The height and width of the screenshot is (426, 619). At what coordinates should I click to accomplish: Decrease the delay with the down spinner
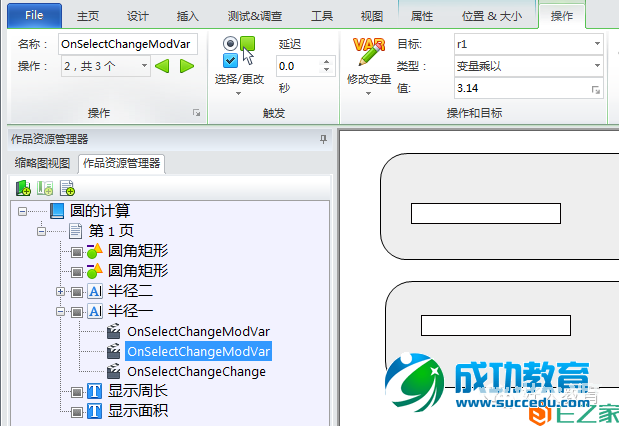tap(326, 70)
